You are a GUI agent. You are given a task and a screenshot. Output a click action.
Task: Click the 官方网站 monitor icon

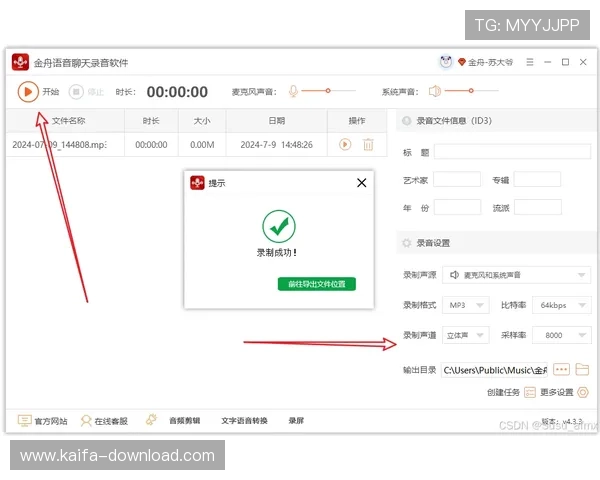point(24,421)
